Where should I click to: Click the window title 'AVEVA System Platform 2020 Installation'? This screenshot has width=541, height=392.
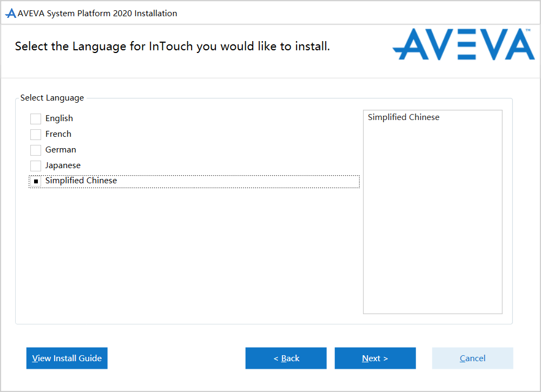tap(97, 14)
